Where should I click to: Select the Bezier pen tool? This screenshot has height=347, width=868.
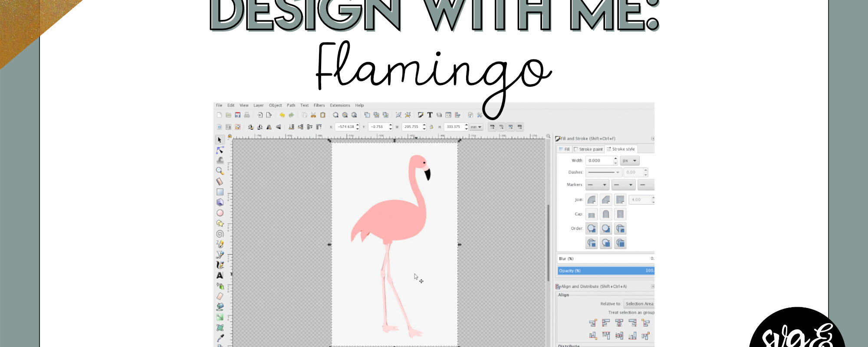pos(220,255)
